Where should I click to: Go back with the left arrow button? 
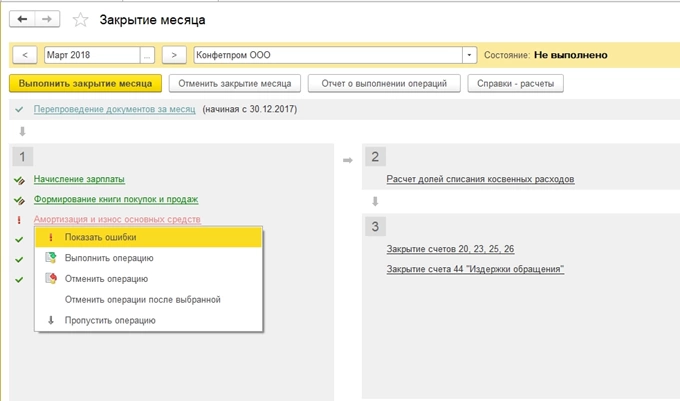[x=22, y=19]
